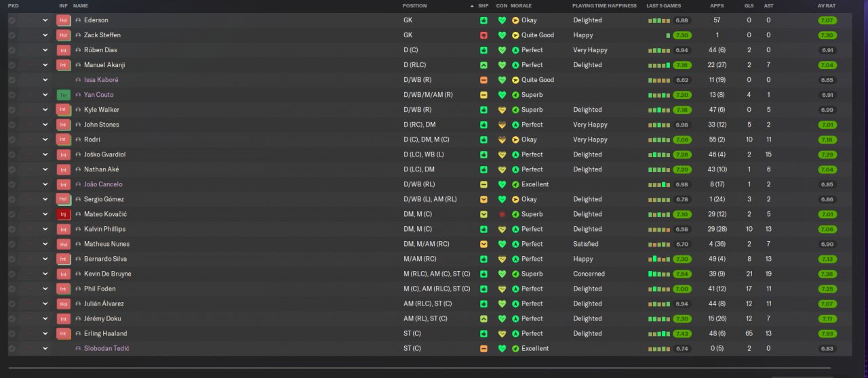
Task: Sort by PLAYING TIME HAPPINESS column header
Action: point(605,5)
